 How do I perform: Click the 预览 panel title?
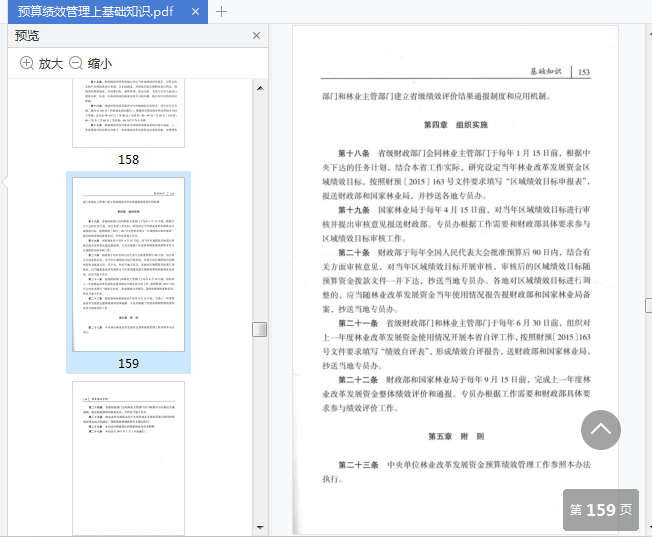click(x=27, y=36)
